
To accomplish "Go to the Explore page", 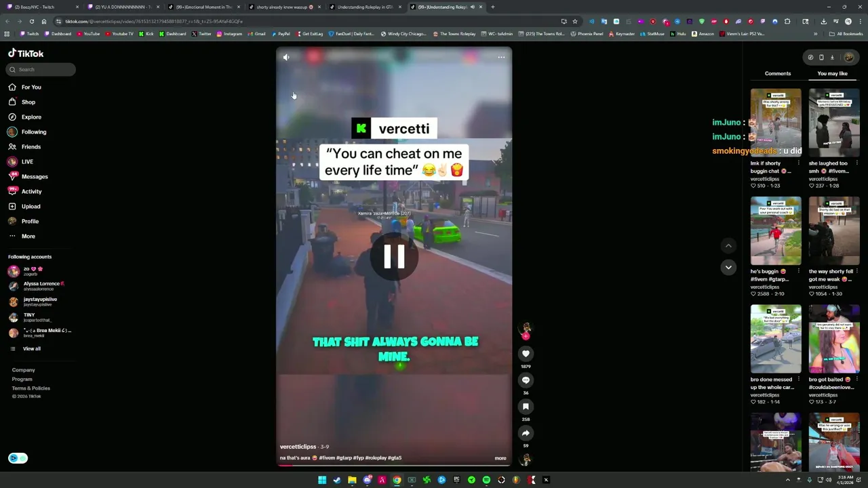I will click(25, 117).
